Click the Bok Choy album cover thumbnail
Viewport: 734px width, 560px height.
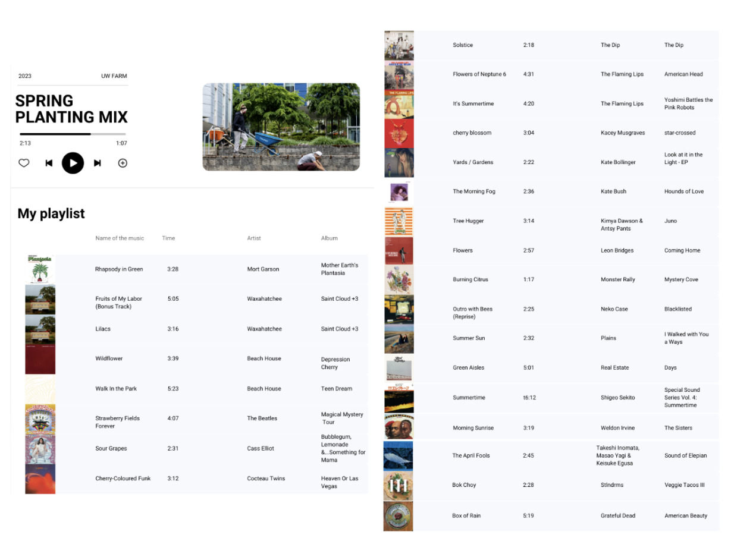pos(398,485)
